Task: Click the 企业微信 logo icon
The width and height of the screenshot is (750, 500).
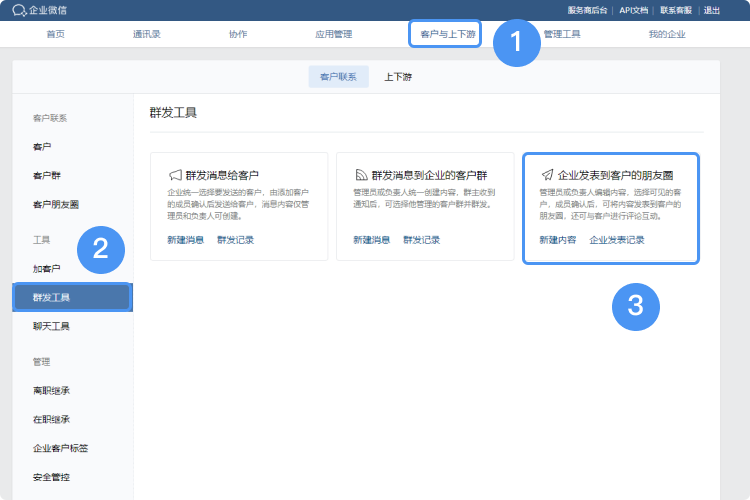Action: 19,10
